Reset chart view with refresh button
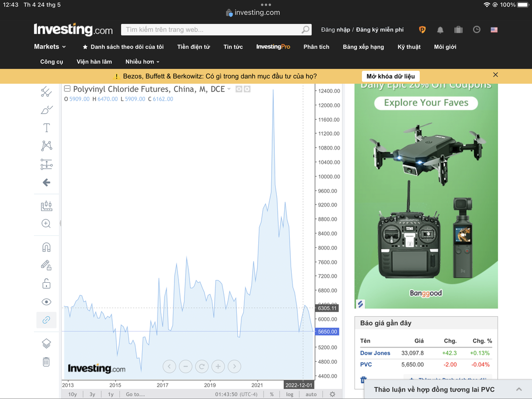Screen dimensions: 532x399 tap(202, 367)
